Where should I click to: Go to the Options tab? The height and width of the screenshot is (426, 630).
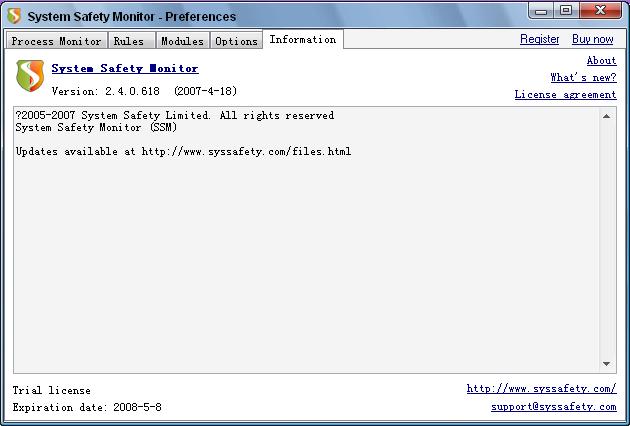(236, 41)
